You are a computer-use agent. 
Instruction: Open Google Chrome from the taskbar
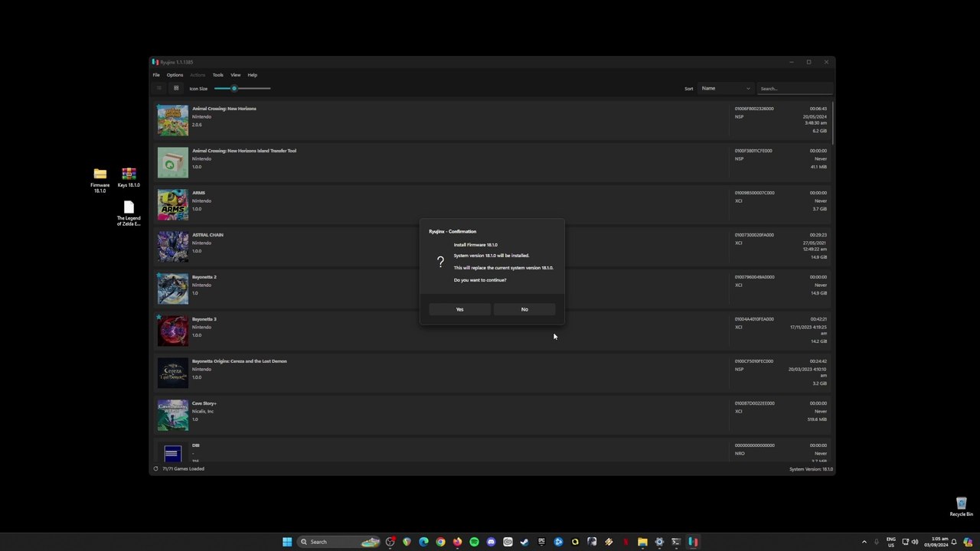(x=440, y=542)
